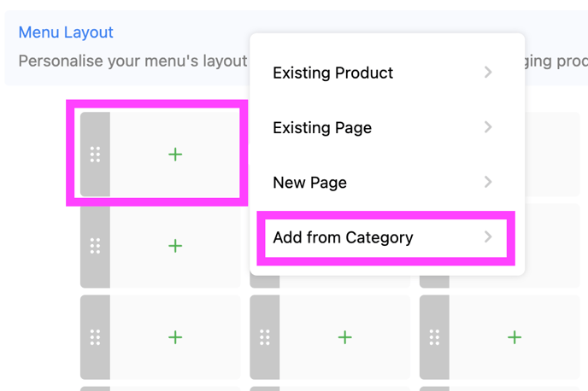Click the Menu Layout heading link
The image size is (588, 391).
(66, 32)
